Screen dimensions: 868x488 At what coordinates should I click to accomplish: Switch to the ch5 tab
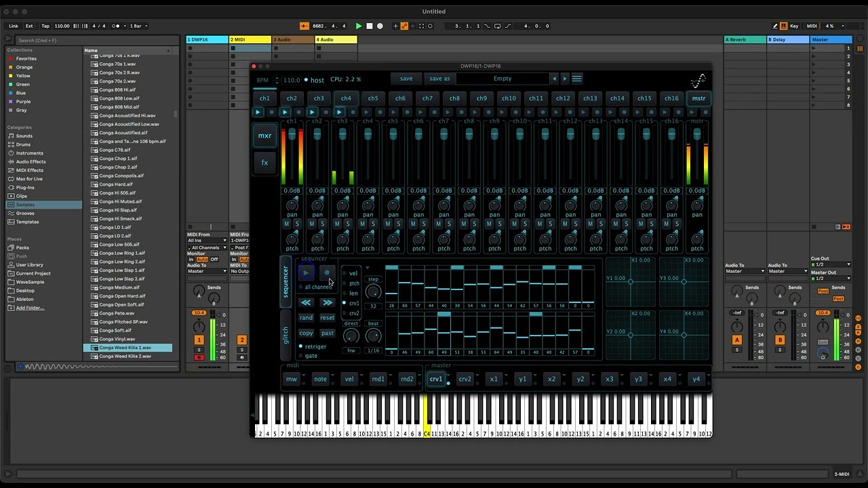click(373, 98)
